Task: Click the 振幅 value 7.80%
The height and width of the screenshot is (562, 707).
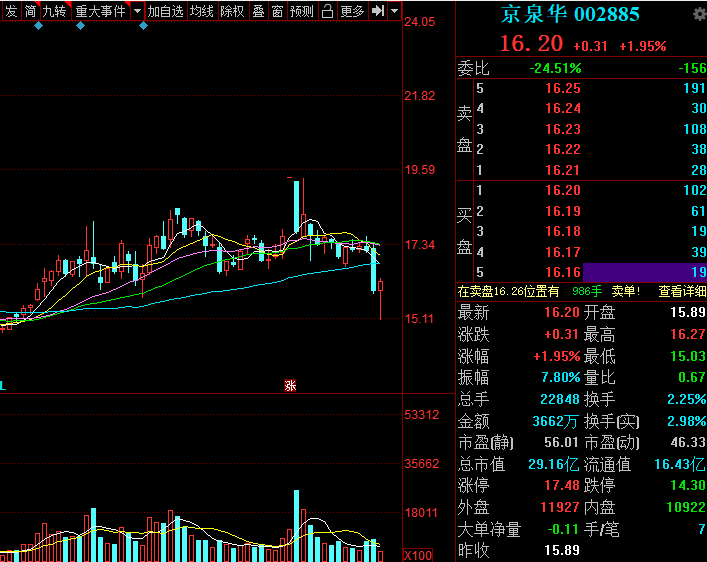Action: [560, 377]
